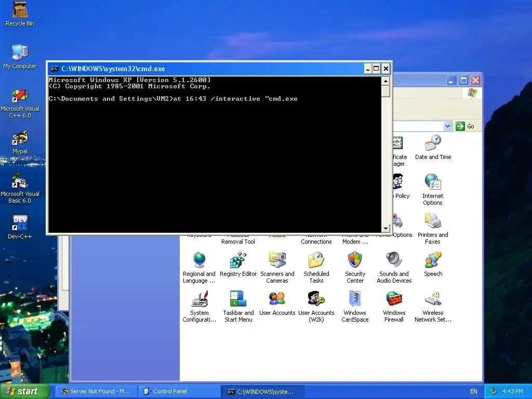This screenshot has width=532, height=399.
Task: Select the My Computer desktop icon
Action: pyautogui.click(x=20, y=56)
